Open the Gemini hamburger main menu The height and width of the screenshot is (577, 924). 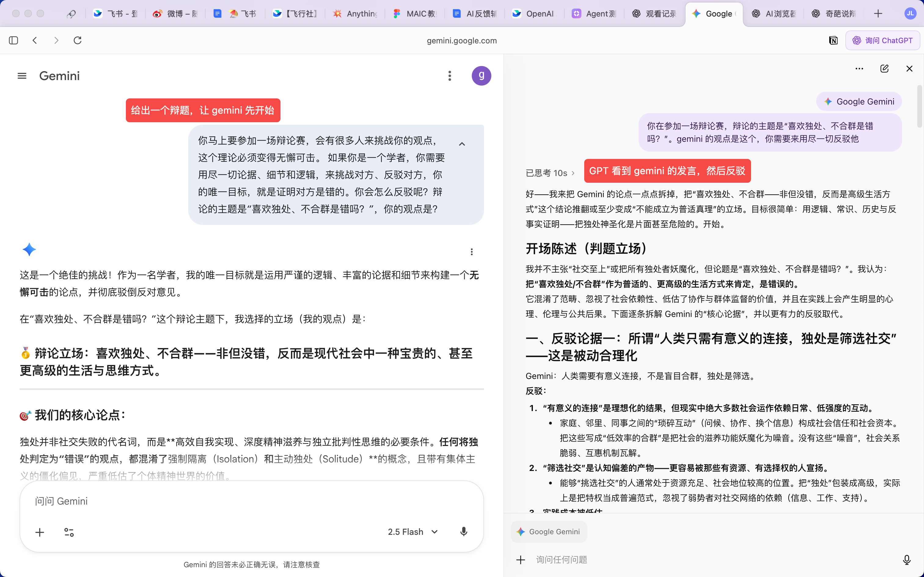tap(22, 75)
